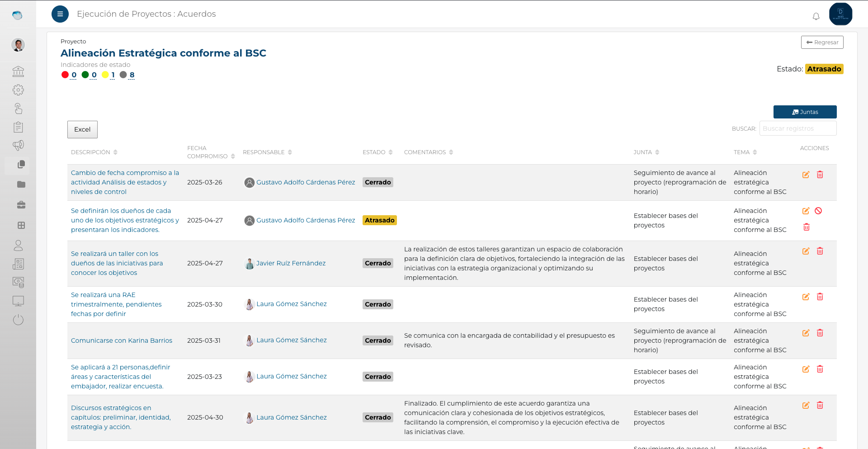
Task: Delete the acuerdo assigned to Javier Ruíz Fernández
Action: [821, 251]
